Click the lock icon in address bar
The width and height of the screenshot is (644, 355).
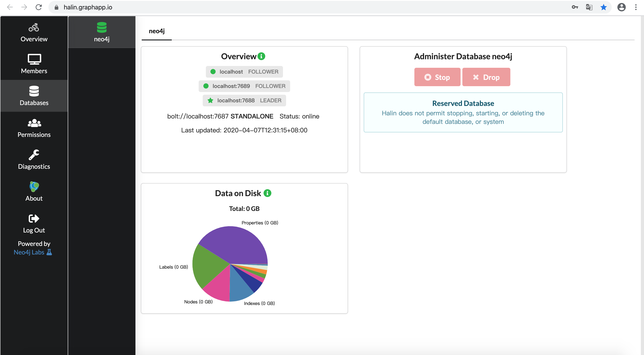point(57,7)
